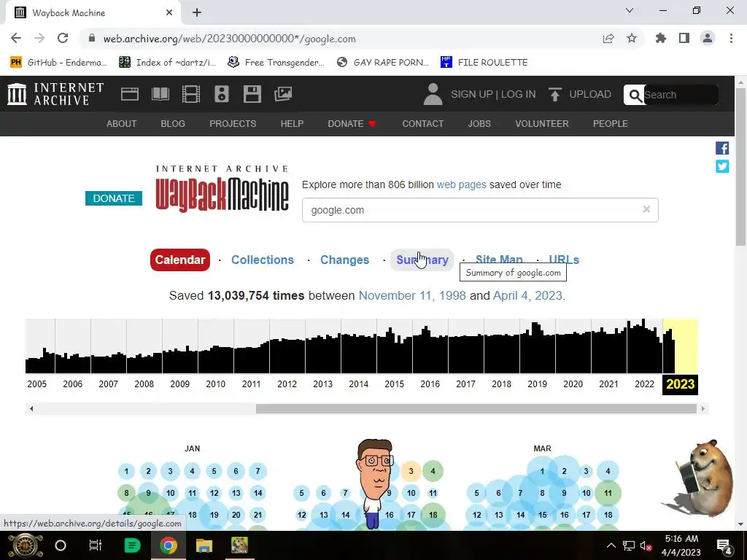Open the Chrome profile icon
Screen dimensions: 747x560
tap(708, 38)
